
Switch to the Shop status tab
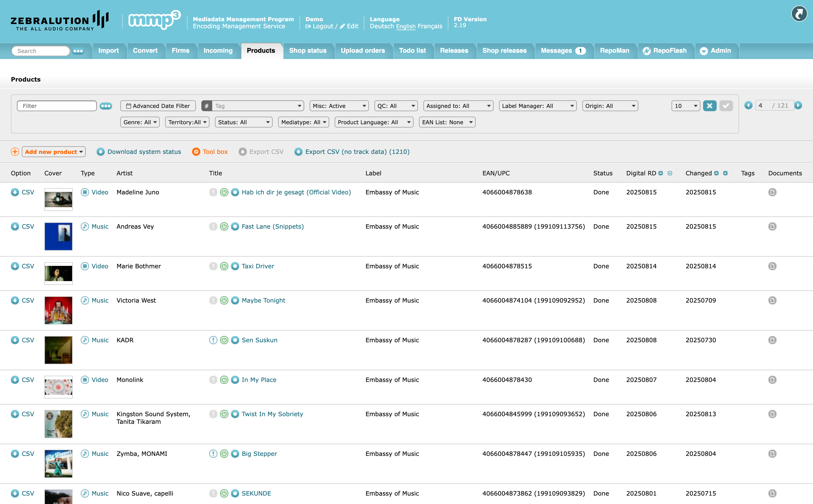click(307, 51)
